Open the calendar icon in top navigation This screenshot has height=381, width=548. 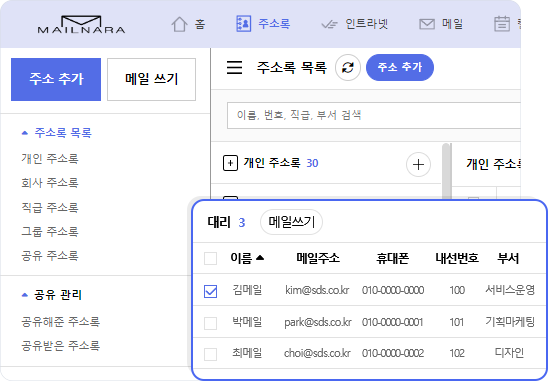click(x=502, y=24)
